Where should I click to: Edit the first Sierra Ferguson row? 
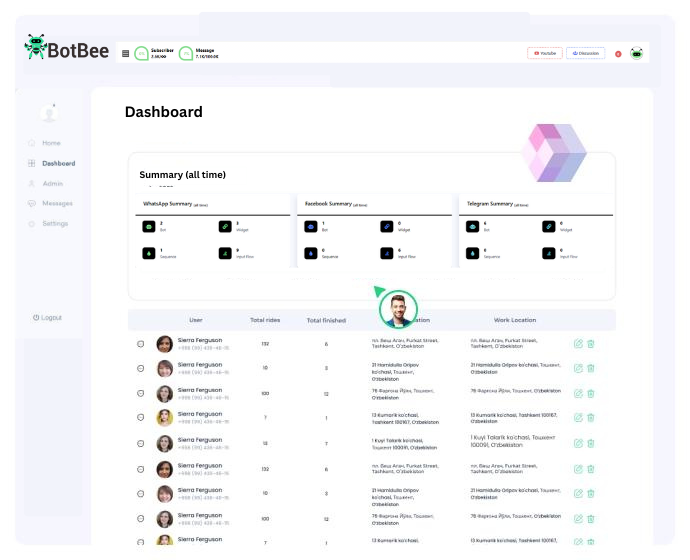(x=578, y=344)
